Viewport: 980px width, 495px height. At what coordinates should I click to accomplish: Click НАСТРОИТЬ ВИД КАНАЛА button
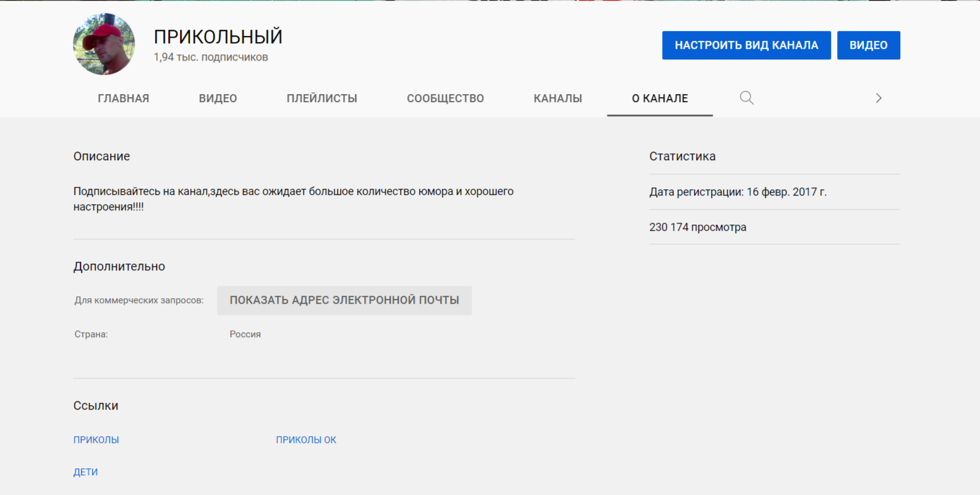click(x=746, y=45)
